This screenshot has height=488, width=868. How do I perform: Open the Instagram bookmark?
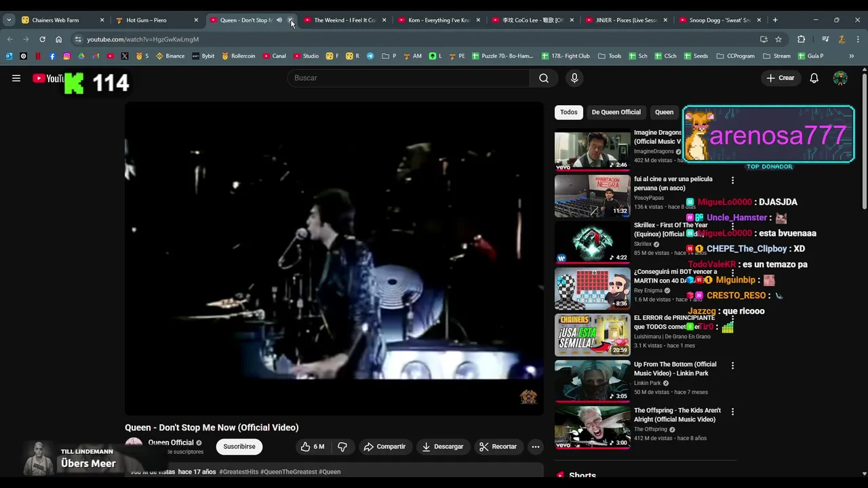point(66,56)
